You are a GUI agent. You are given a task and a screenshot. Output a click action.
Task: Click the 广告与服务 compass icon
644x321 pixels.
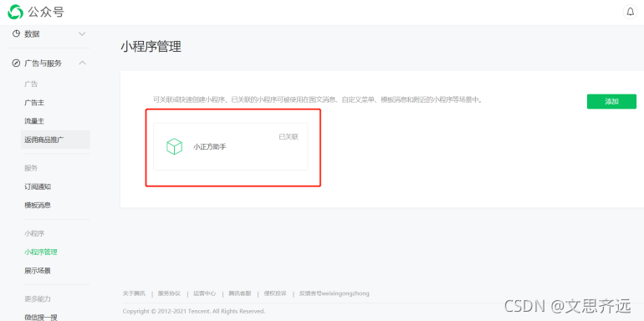(16, 64)
